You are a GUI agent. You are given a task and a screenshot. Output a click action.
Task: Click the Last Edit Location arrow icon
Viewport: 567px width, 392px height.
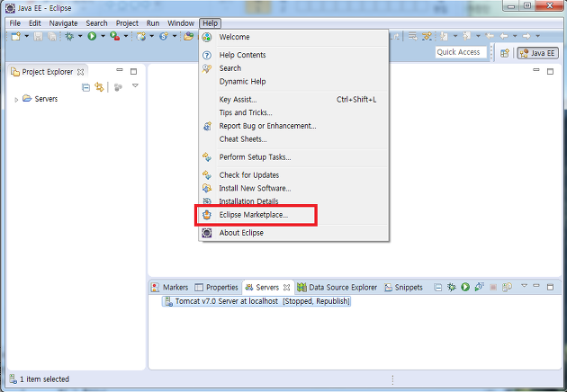(x=490, y=36)
